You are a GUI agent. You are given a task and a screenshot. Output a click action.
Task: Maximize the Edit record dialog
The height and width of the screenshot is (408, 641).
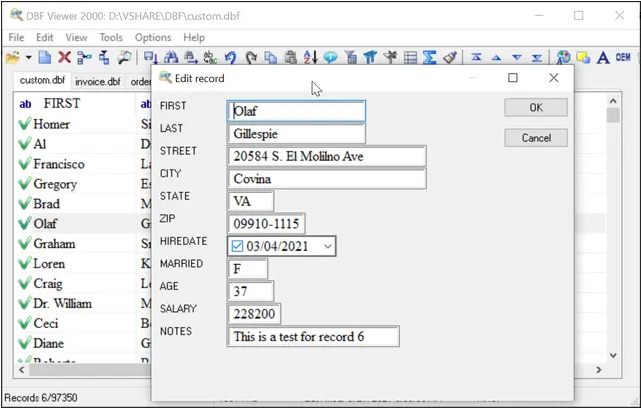pos(513,78)
